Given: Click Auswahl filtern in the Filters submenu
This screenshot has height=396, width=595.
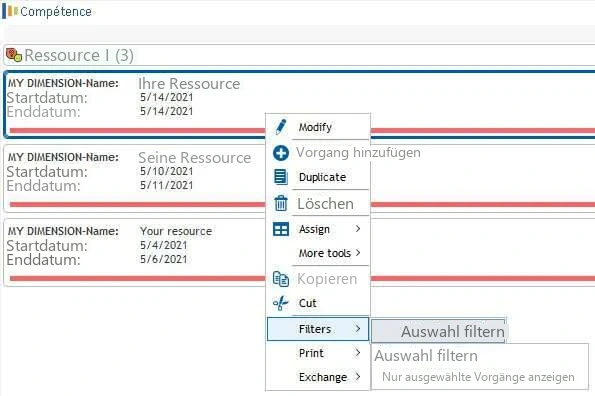Looking at the screenshot, I should pyautogui.click(x=438, y=332).
